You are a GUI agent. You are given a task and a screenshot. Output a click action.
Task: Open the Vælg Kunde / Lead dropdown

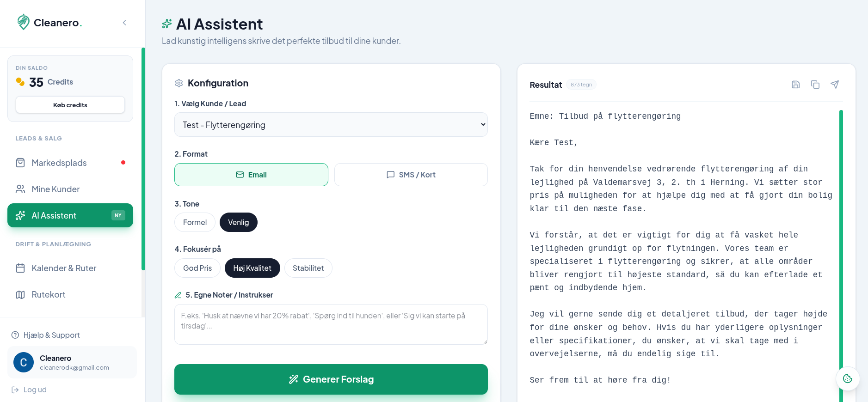[x=331, y=125]
